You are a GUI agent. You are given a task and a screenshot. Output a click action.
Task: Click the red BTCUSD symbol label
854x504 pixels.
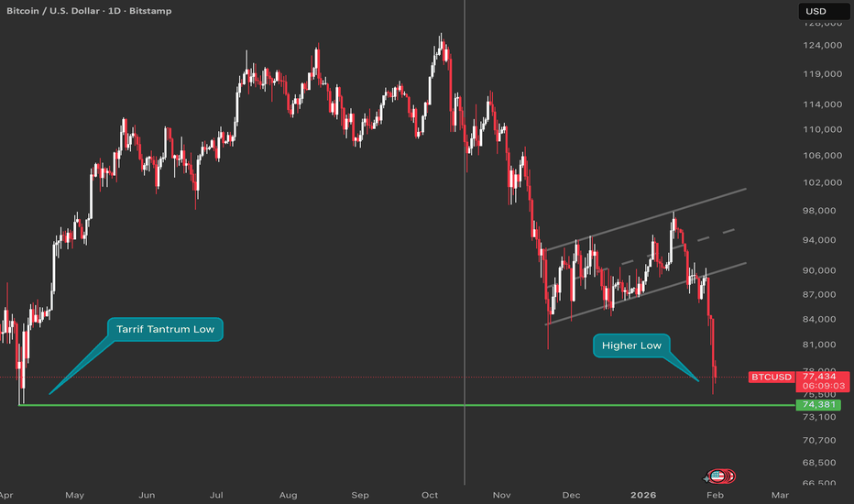tap(771, 377)
